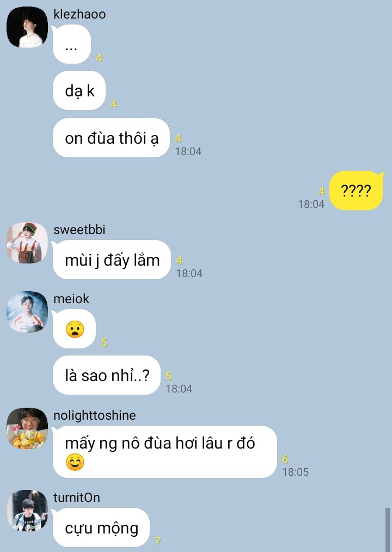
Task: Tap the nolighttoshine sender name
Action: [94, 415]
